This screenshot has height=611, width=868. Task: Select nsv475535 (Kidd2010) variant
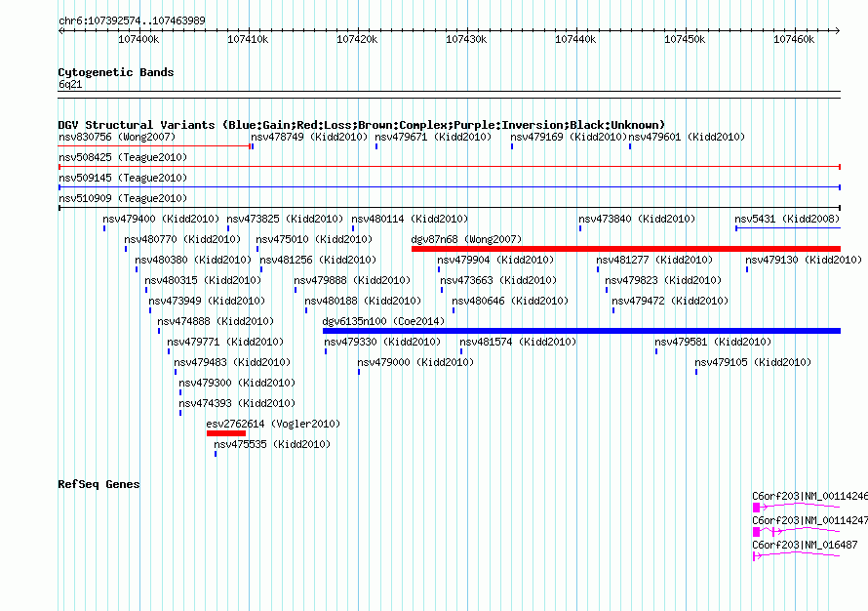tap(272, 444)
